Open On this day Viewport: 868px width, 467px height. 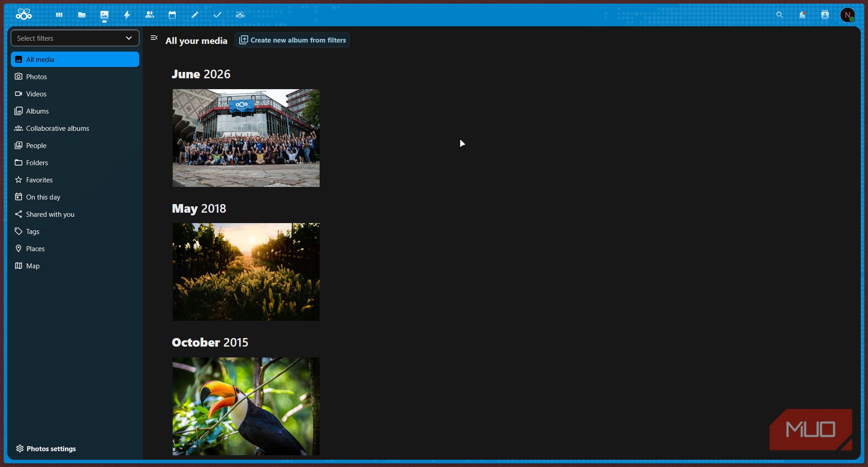(75, 197)
